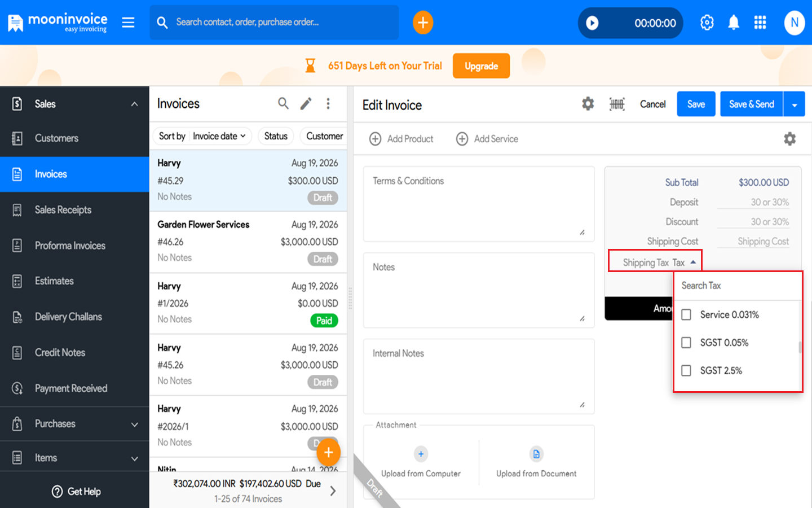
Task: Open Edit Invoice settings gear
Action: (x=588, y=104)
